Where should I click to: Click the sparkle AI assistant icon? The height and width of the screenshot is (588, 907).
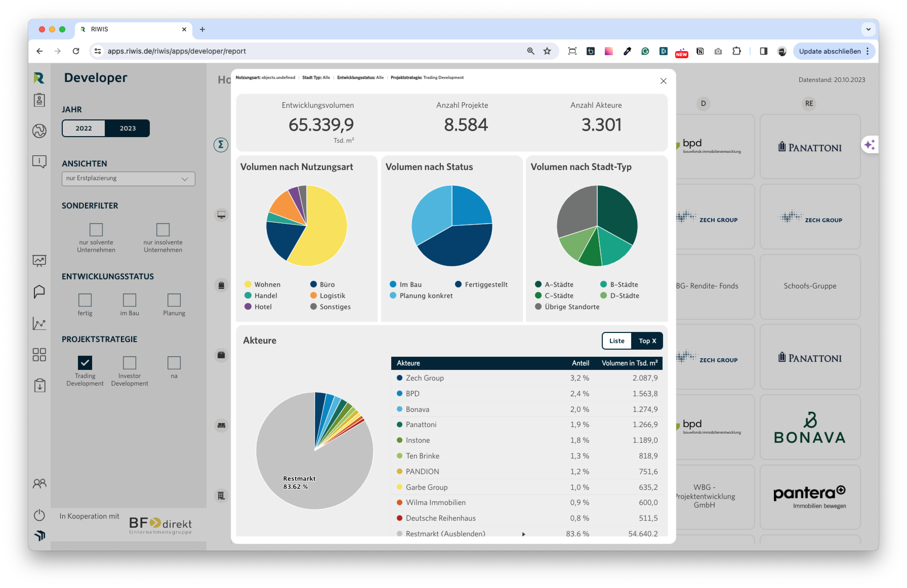tap(870, 145)
